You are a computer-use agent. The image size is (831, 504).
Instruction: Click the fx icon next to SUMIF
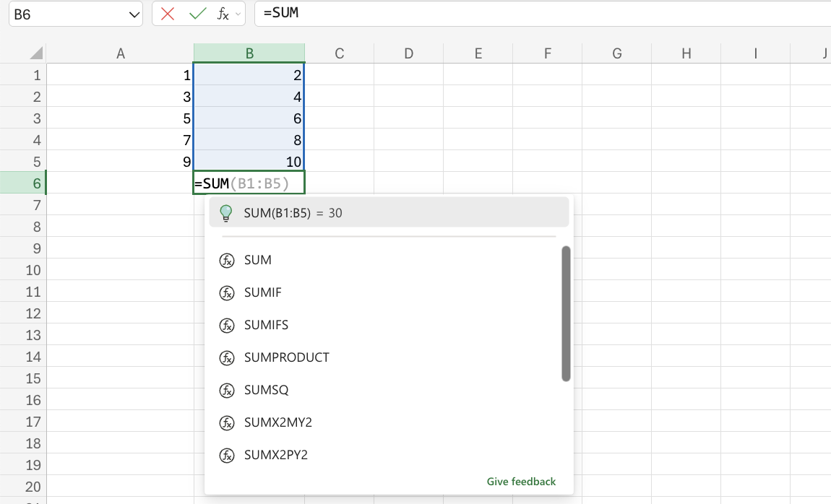[228, 292]
